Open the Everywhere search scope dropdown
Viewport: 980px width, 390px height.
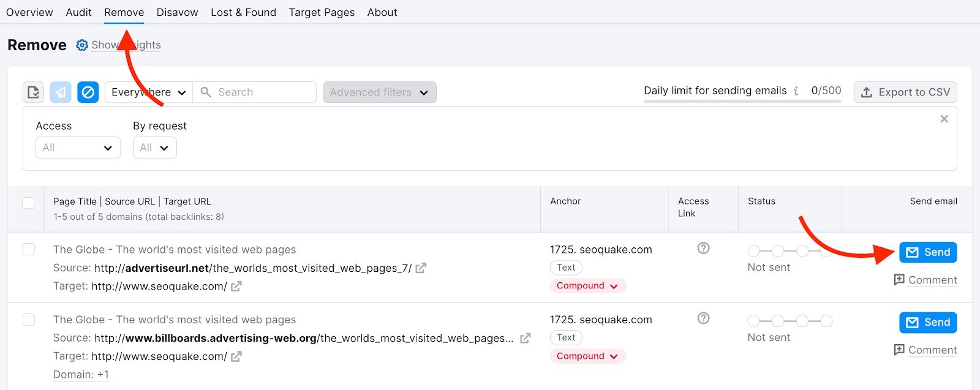click(148, 92)
